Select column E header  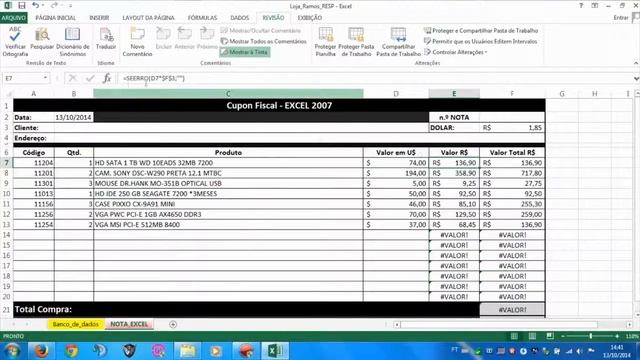click(x=454, y=93)
